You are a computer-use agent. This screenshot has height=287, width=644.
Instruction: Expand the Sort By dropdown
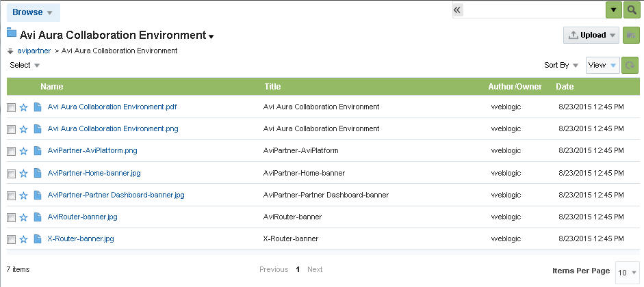tap(561, 66)
